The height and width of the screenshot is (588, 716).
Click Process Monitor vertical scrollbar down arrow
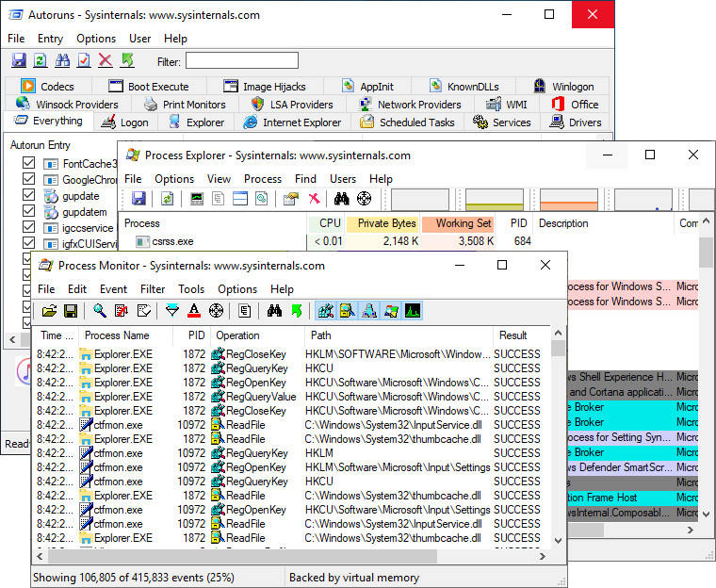(558, 541)
